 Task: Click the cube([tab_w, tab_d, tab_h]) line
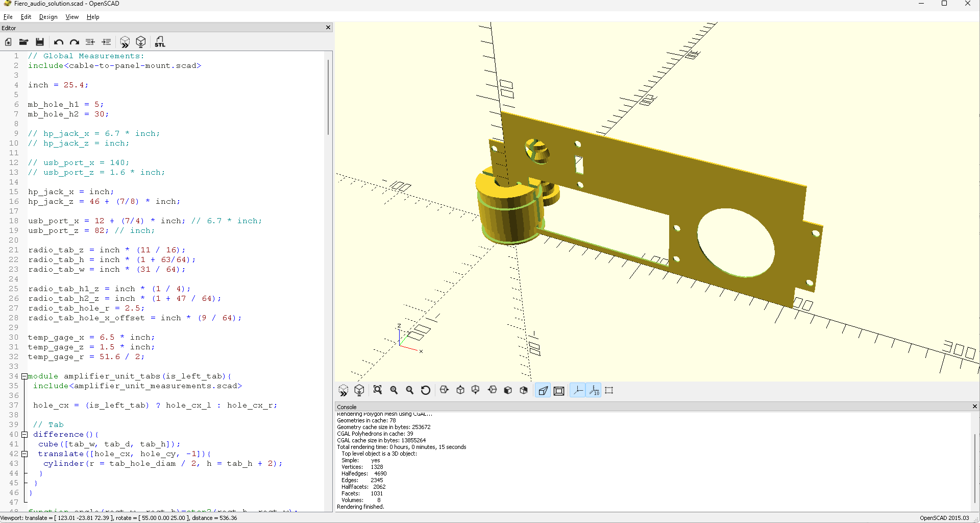tap(109, 444)
